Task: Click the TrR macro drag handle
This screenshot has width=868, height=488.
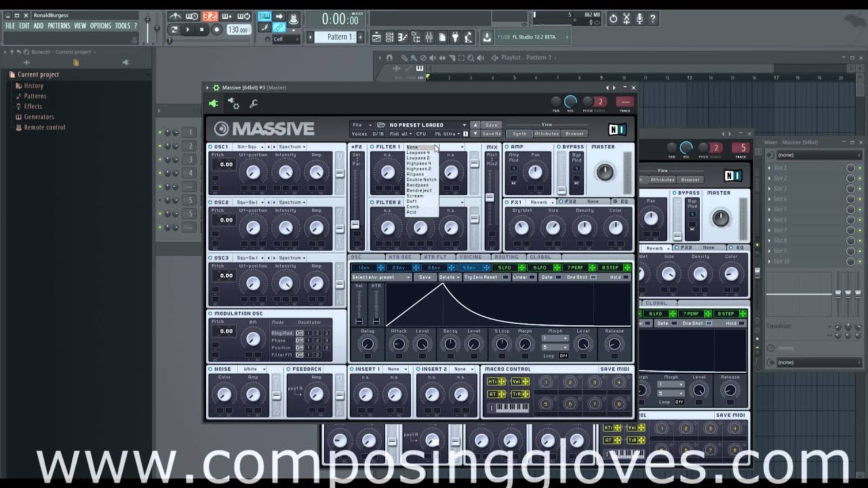Action: point(526,394)
